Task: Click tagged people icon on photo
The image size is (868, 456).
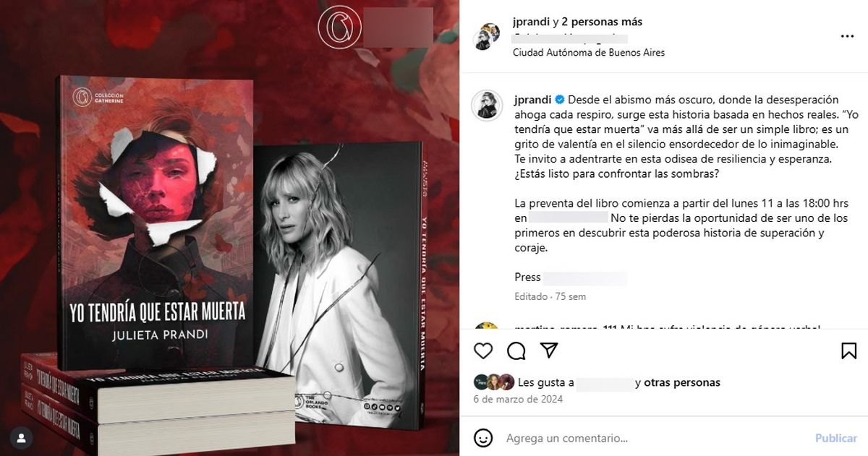Action: (x=23, y=437)
